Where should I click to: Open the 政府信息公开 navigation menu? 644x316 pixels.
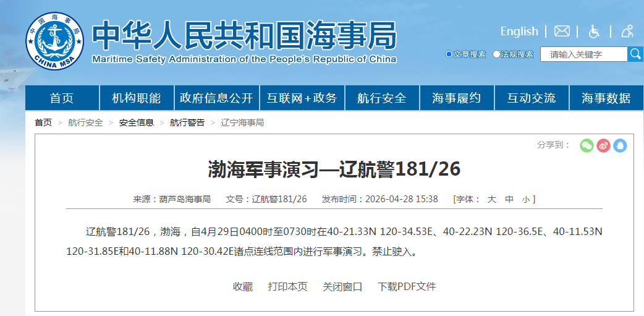coord(216,98)
